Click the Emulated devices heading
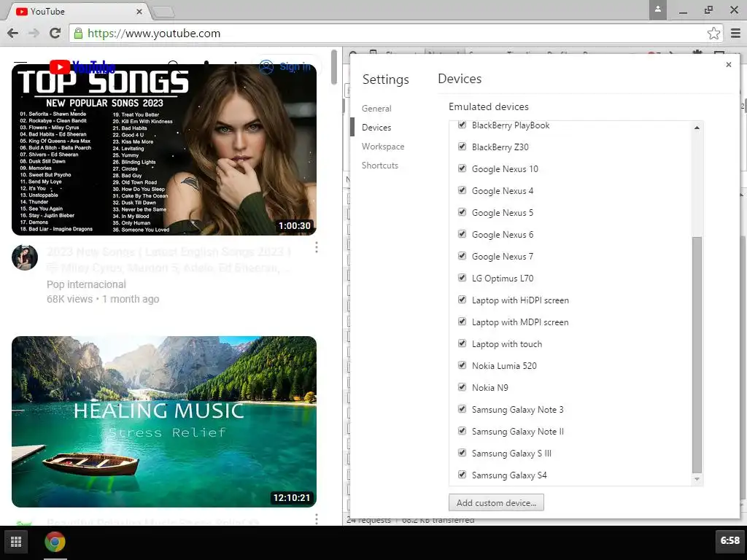This screenshot has height=560, width=747. point(488,106)
